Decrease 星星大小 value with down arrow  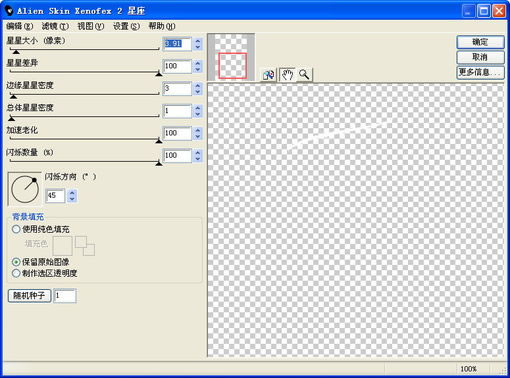coord(198,47)
